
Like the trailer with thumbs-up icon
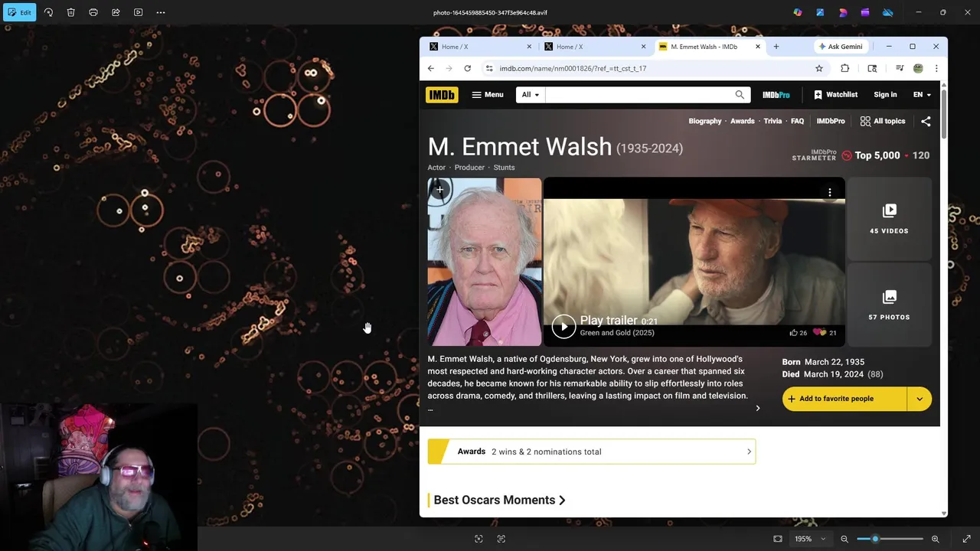[793, 333]
